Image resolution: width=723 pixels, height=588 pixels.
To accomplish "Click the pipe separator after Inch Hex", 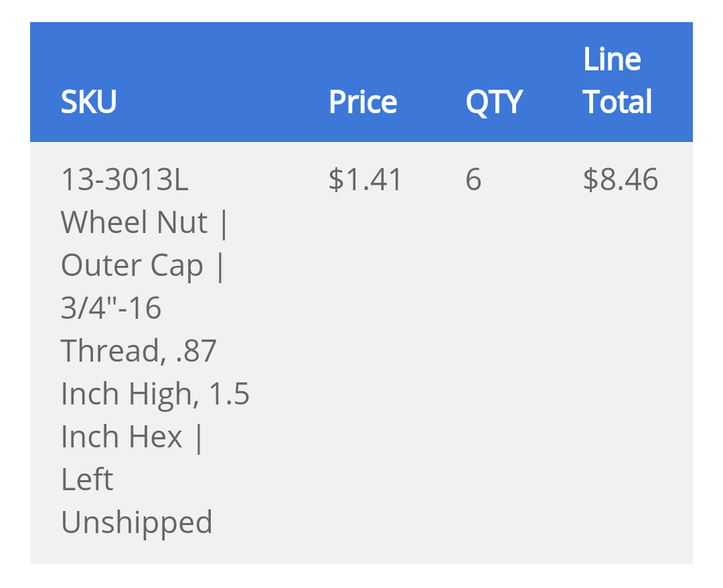I will click(x=198, y=438).
